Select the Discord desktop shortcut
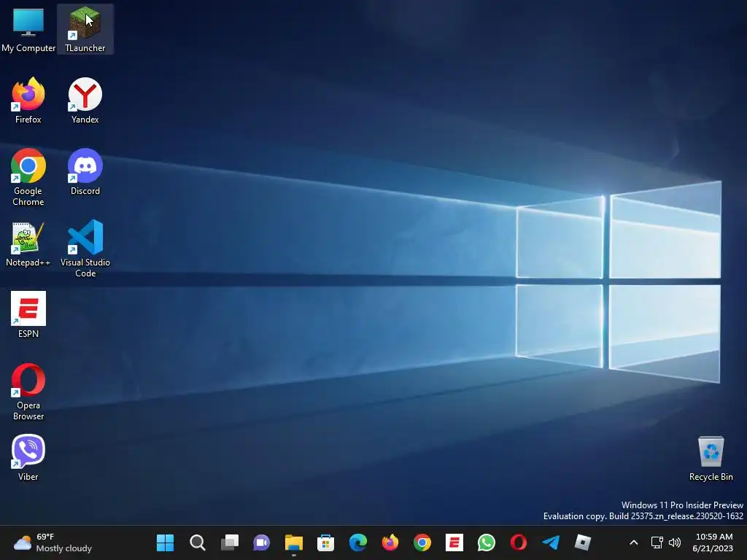 pos(85,172)
